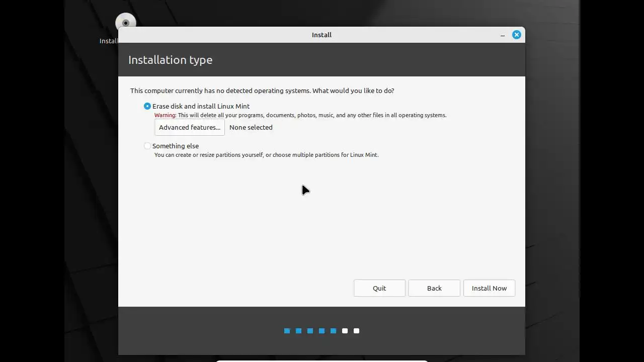
Task: Click the 'None selected' text
Action: click(251, 127)
